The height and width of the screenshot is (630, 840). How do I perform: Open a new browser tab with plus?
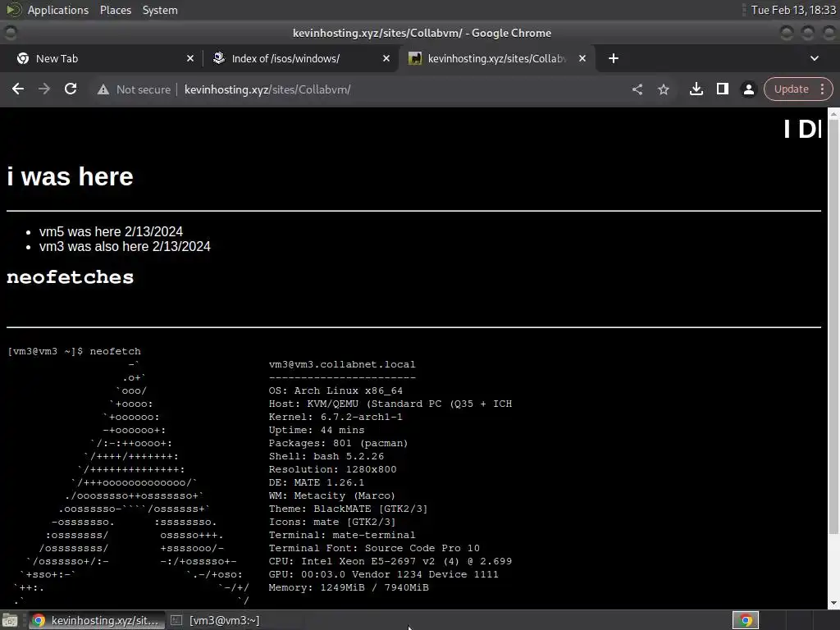[x=614, y=58]
